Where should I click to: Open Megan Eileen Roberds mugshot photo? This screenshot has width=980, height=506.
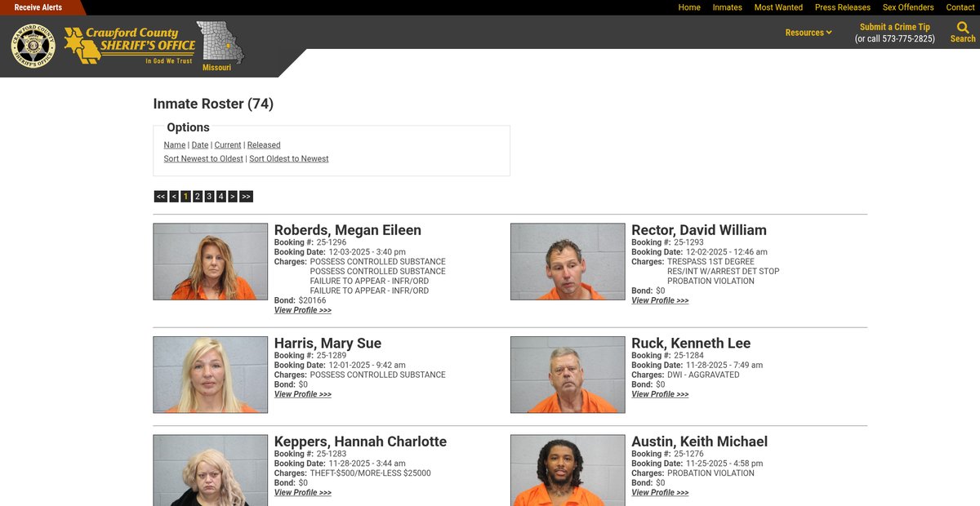[x=211, y=262]
